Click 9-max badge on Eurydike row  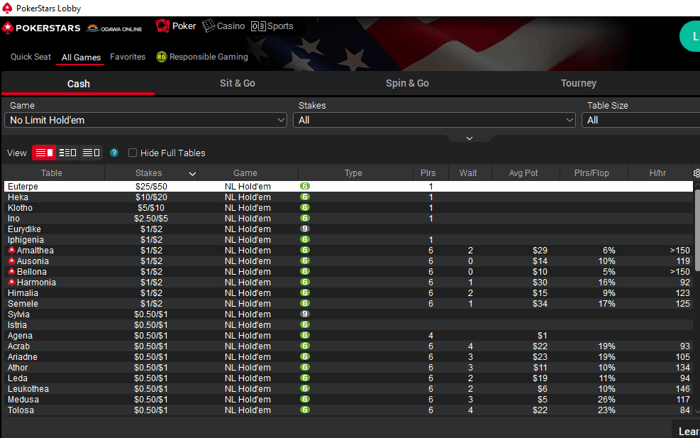coord(305,229)
